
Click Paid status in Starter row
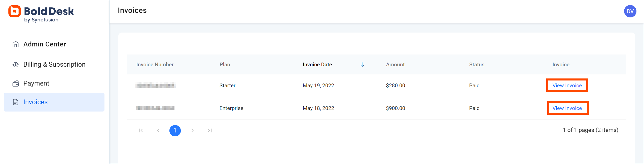(x=474, y=86)
